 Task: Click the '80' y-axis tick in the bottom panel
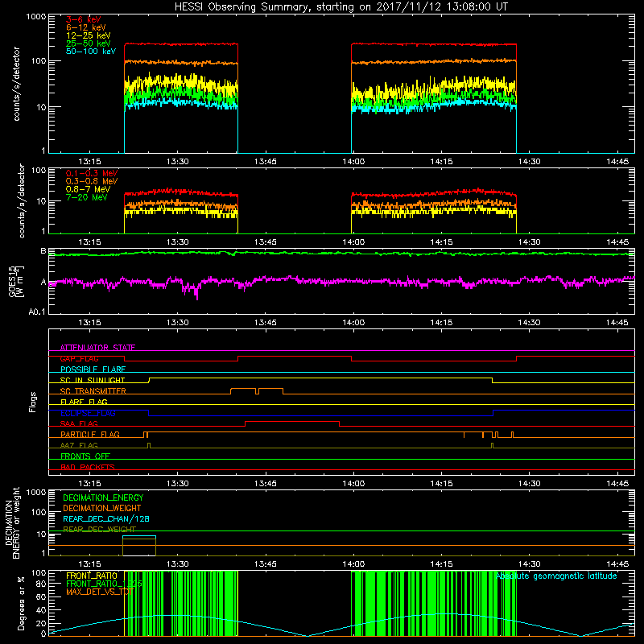[41, 584]
